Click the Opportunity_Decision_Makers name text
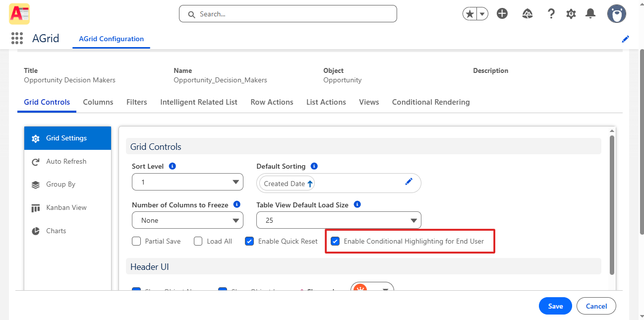The height and width of the screenshot is (320, 644). [220, 80]
